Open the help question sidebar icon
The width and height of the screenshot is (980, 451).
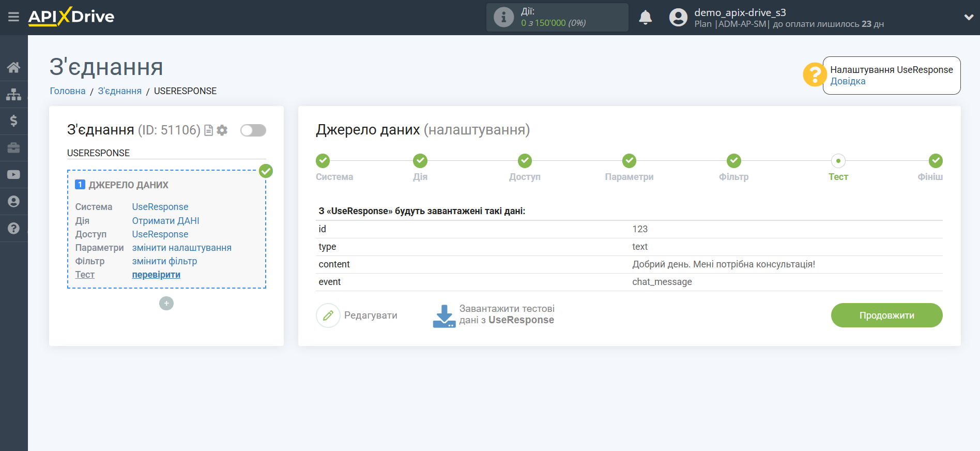coord(13,228)
